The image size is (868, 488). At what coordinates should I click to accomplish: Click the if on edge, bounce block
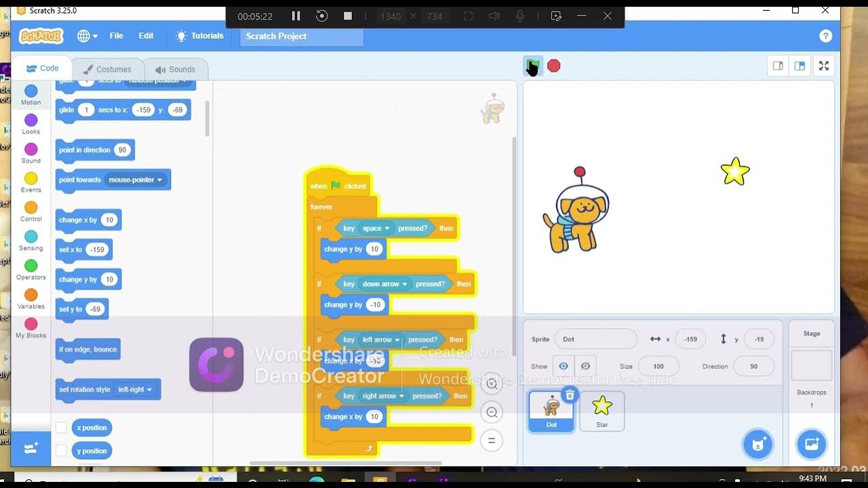87,350
